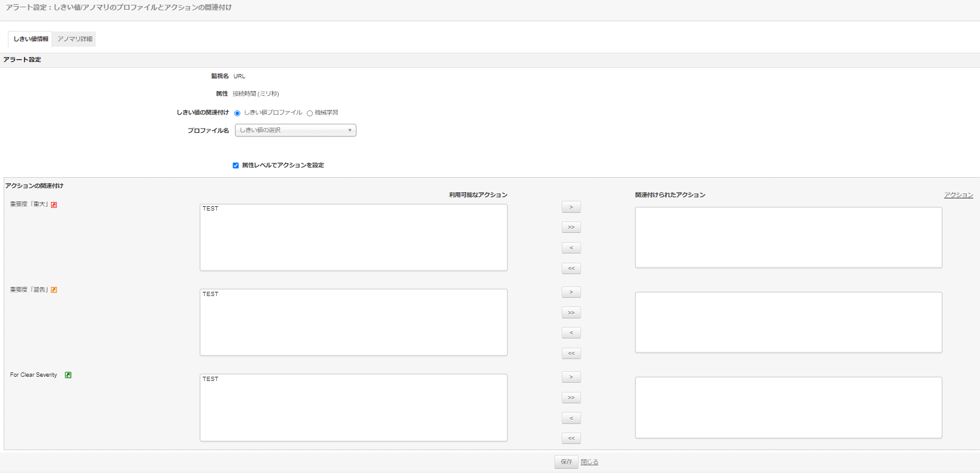This screenshot has height=475, width=980.
Task: Switch to the アノマリ詳細 tab
Action: (75, 39)
